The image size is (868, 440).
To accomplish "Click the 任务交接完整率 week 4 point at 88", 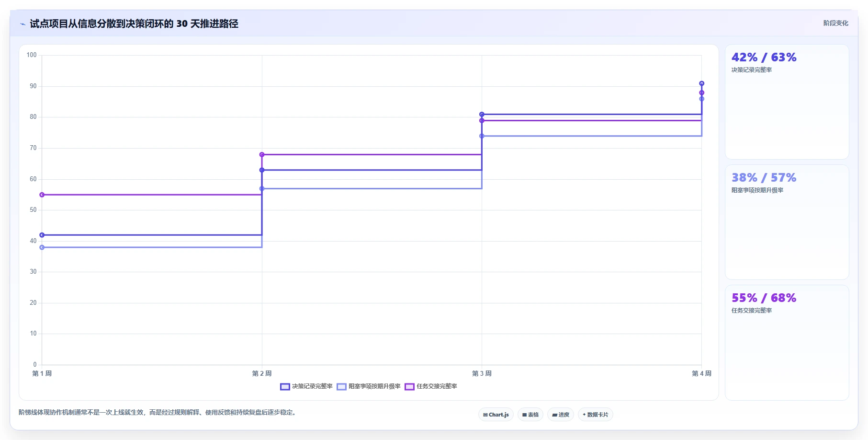I will click(702, 93).
